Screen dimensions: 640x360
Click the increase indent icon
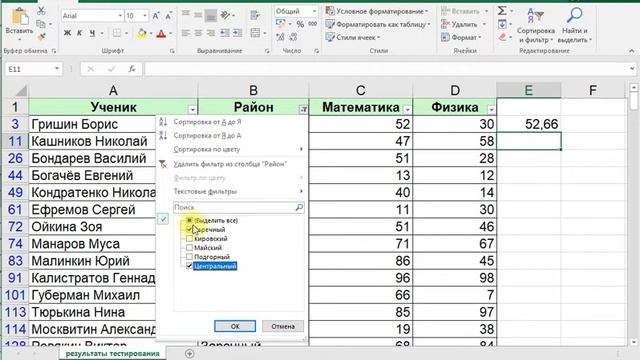(238, 33)
